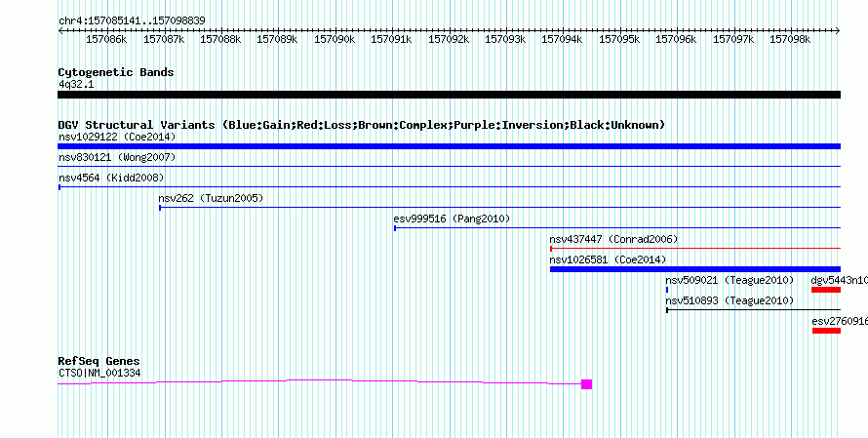Click the chr4:157085141..157098839 coordinate text
Viewport: 868px width, 438px height.
(132, 20)
